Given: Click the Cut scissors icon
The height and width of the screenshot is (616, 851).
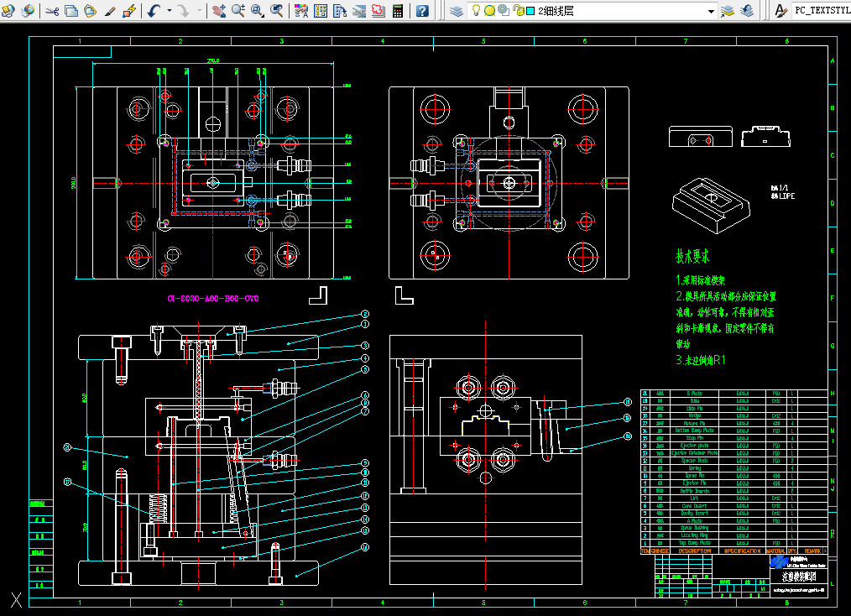Looking at the screenshot, I should [x=52, y=10].
